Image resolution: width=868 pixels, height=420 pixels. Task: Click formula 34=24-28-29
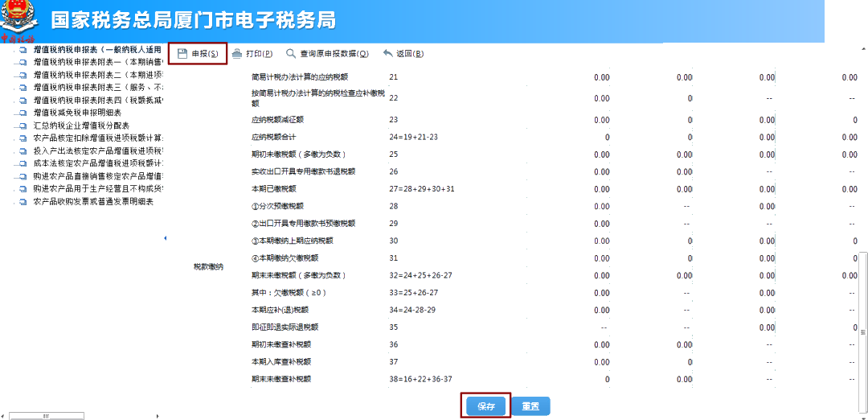(412, 310)
